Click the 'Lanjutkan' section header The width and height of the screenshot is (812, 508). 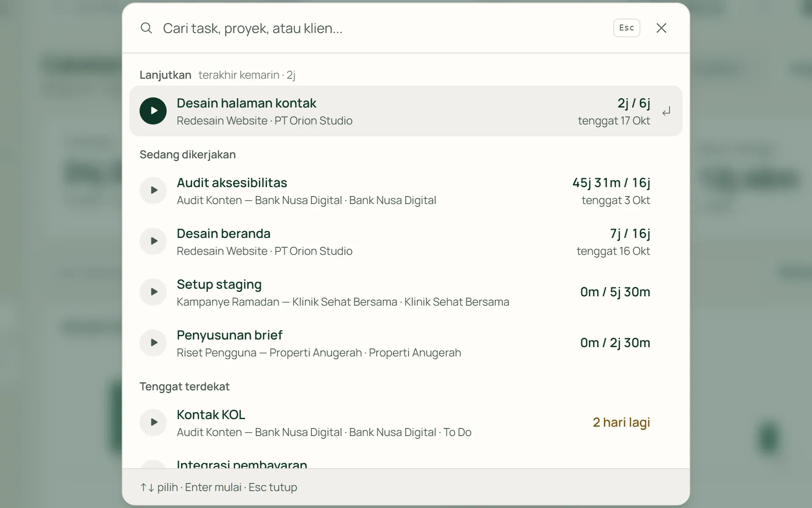point(165,75)
